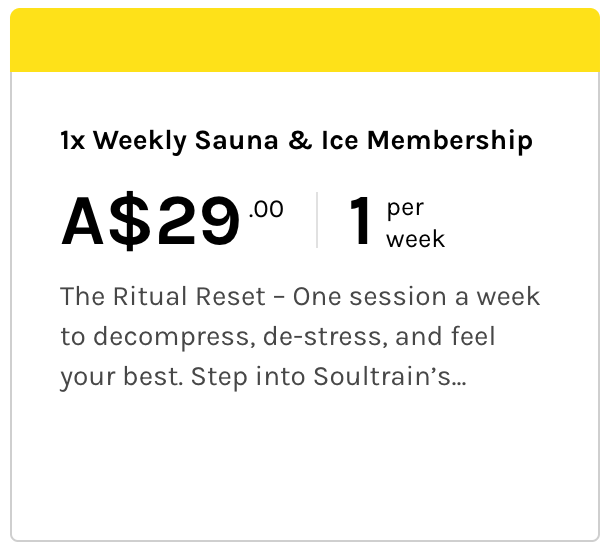The image size is (610, 554).
Task: Click the vertical divider beside the price
Action: [x=317, y=220]
